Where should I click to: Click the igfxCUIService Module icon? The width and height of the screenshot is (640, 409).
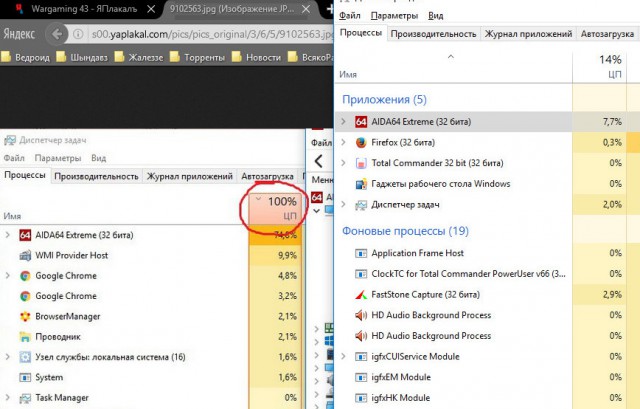coord(361,357)
